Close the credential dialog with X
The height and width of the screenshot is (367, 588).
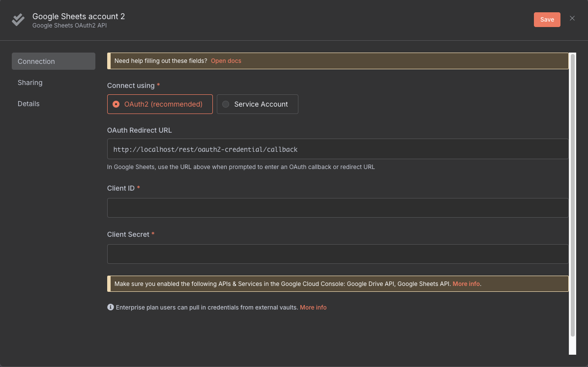572,18
